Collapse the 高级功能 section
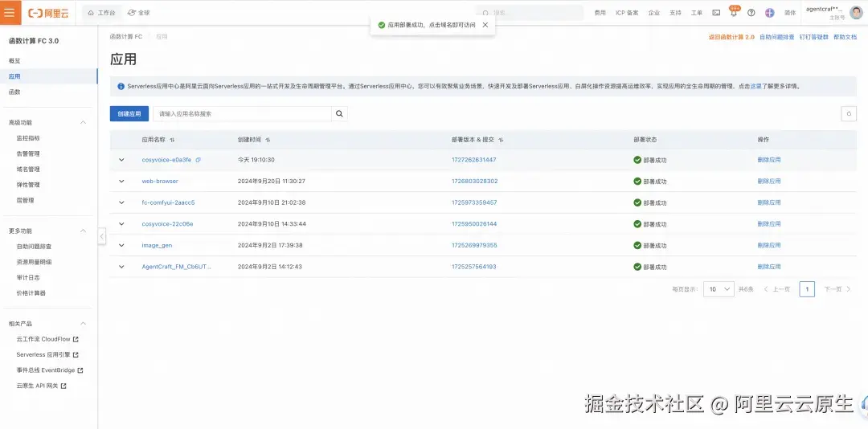This screenshot has height=429, width=868. coord(84,122)
